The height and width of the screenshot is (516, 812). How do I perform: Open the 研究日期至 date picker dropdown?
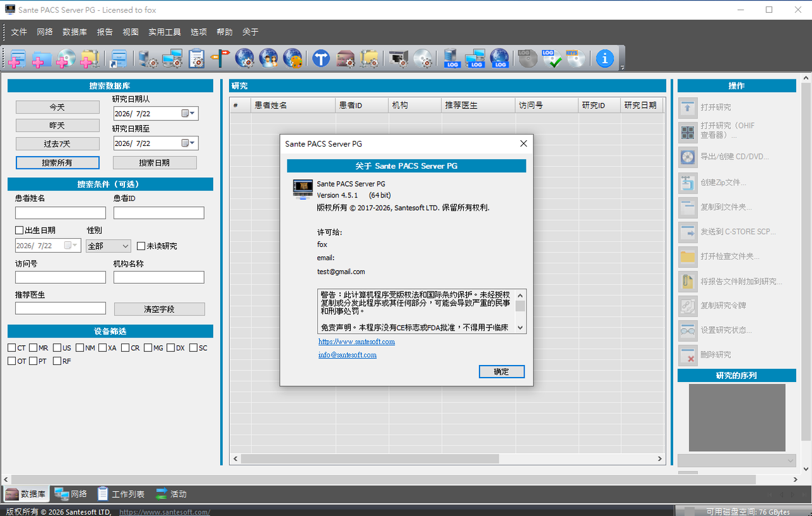pos(189,143)
